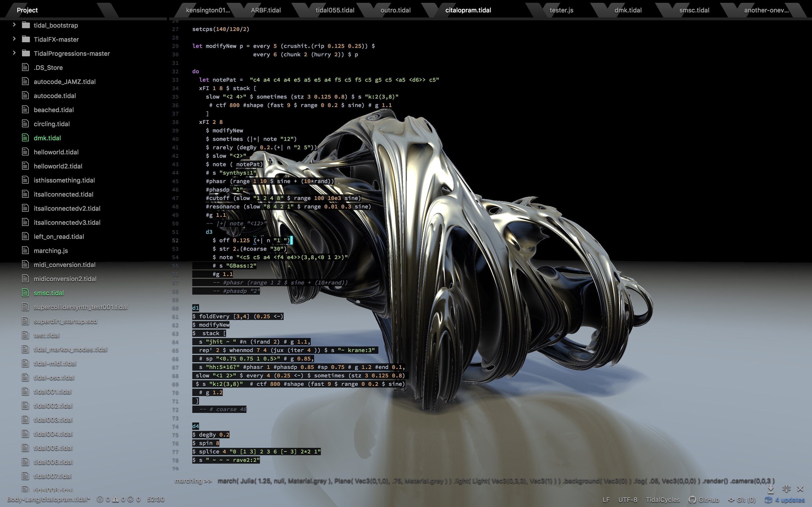The image size is (812, 507).
Task: Close the marching console panel
Action: pos(800,489)
